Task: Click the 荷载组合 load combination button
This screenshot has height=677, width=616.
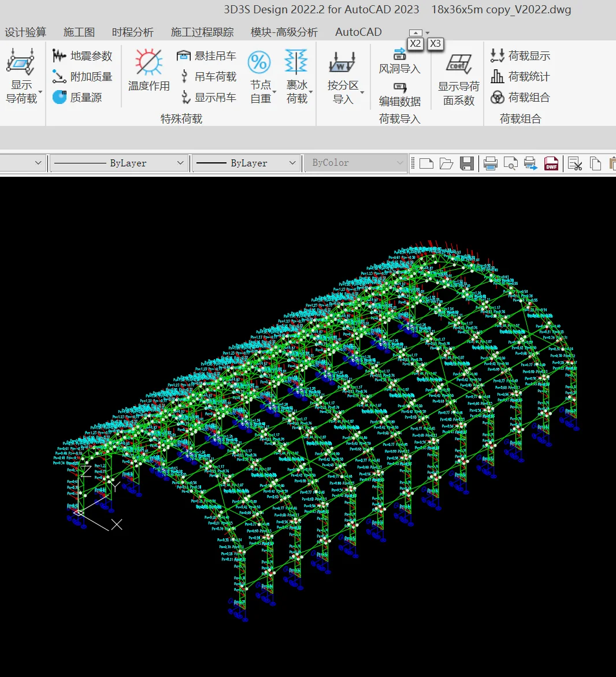Action: click(x=519, y=98)
